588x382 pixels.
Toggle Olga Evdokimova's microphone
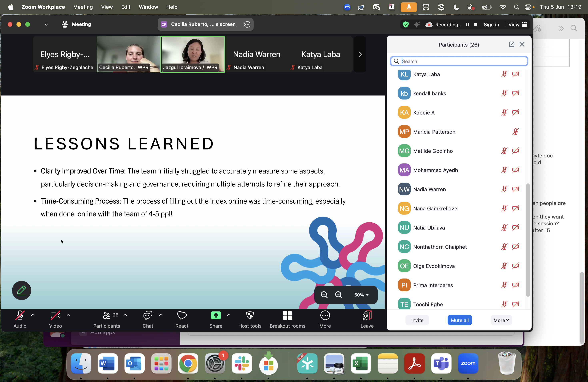[504, 266]
